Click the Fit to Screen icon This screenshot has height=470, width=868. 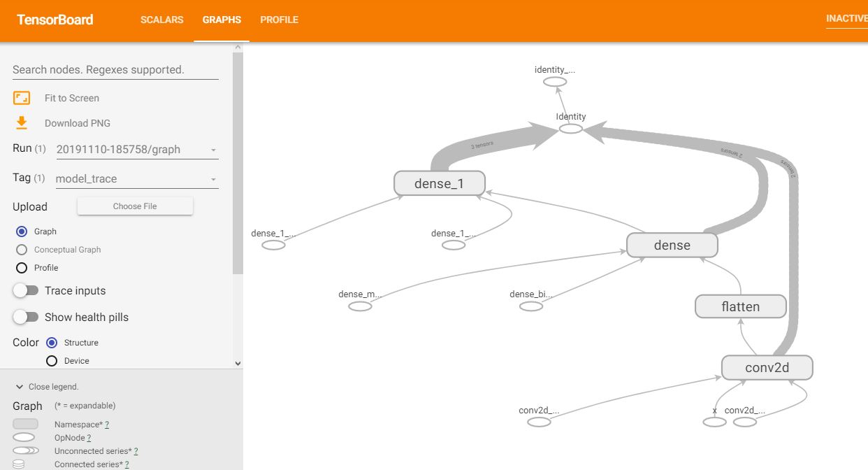coord(22,98)
